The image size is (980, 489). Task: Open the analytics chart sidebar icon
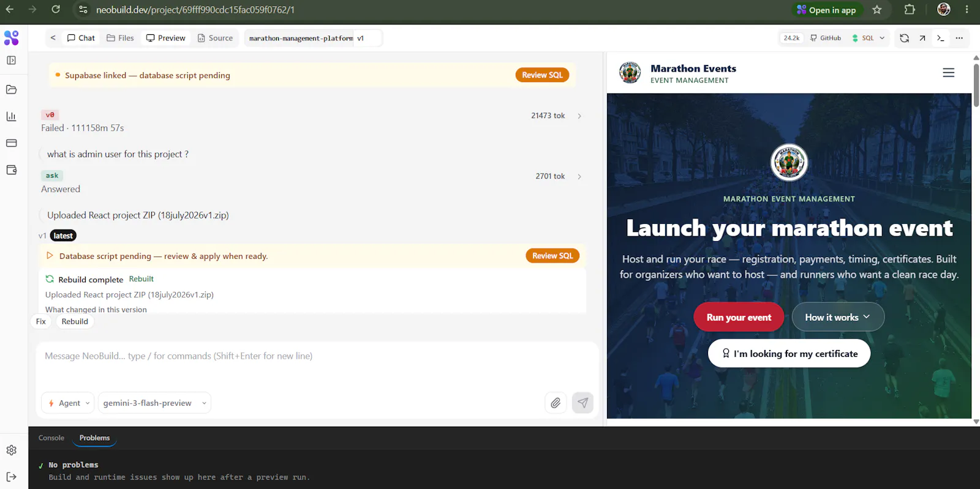(x=11, y=116)
